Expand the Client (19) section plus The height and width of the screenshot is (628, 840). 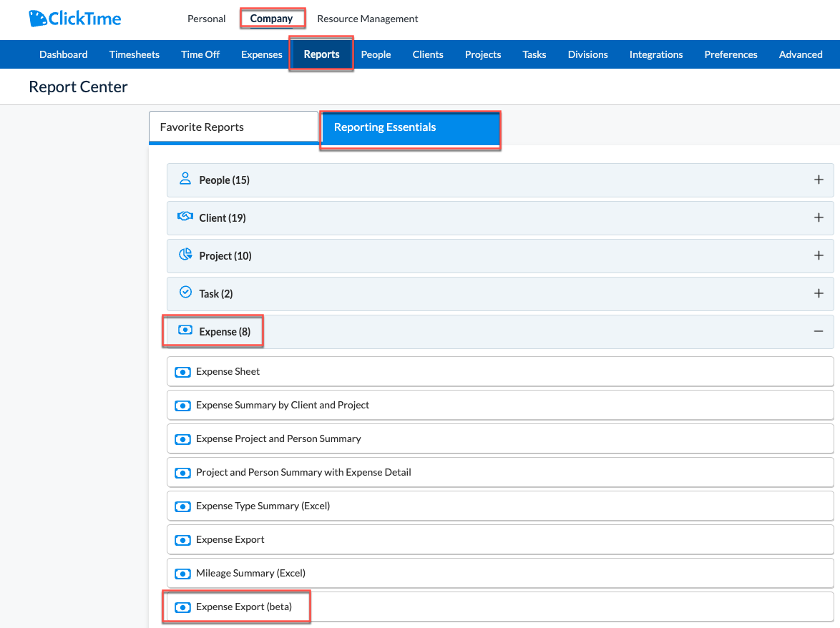(819, 218)
